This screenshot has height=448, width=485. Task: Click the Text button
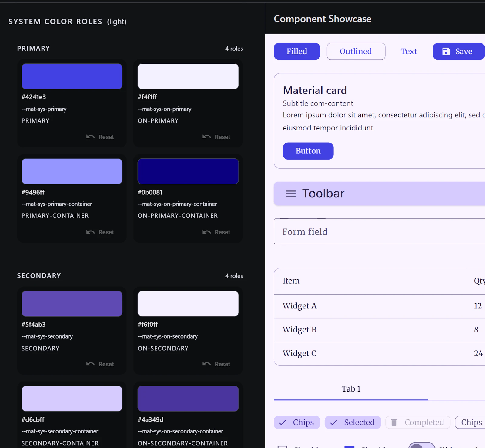(x=409, y=51)
